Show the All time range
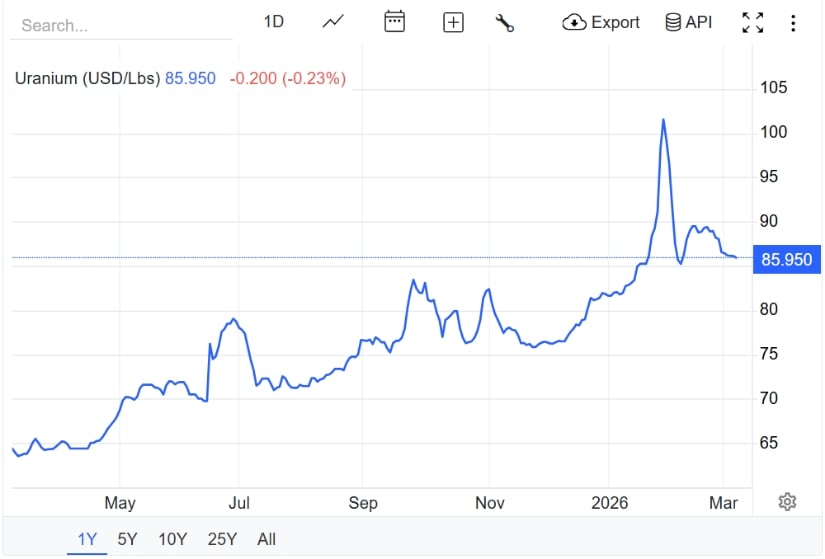Viewport: 825px width, 559px height. [x=266, y=539]
